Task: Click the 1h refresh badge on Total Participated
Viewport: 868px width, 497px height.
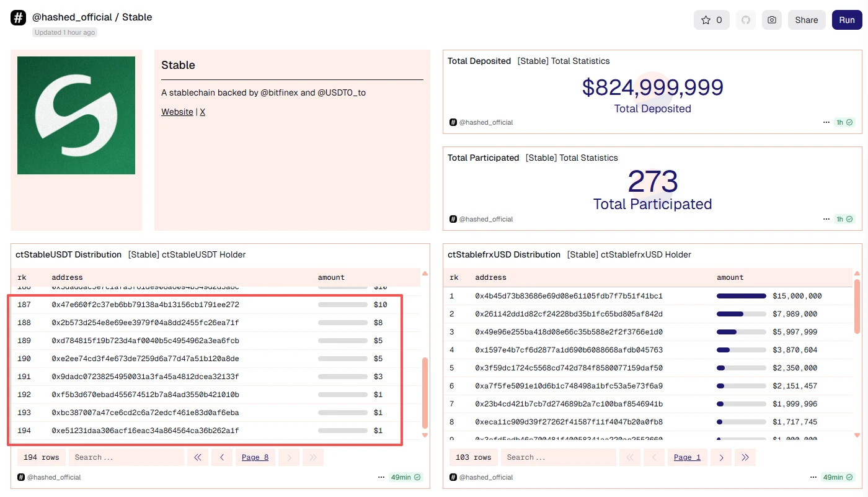Action: tap(844, 219)
